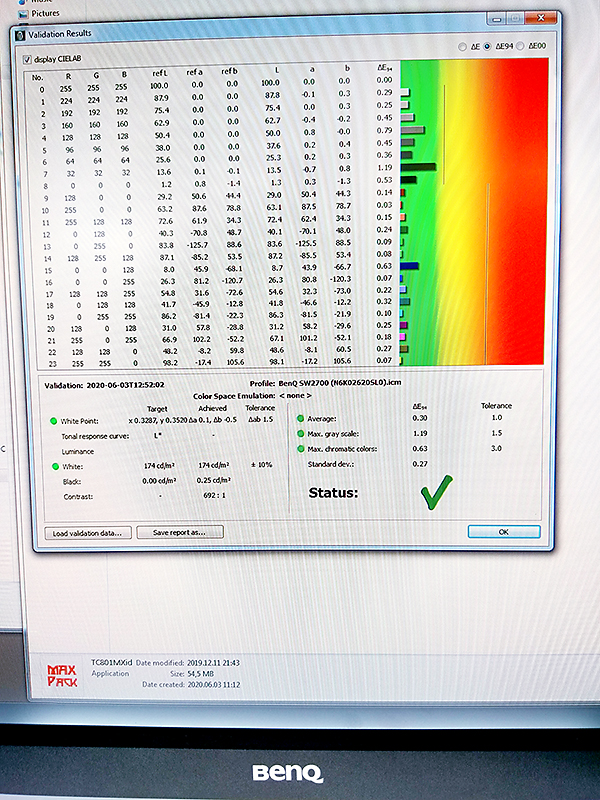
Task: Confirm with the OK button
Action: click(x=504, y=532)
